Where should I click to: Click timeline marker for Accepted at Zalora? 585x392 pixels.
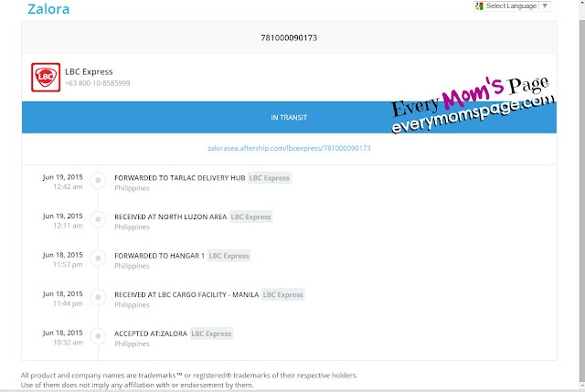click(98, 336)
